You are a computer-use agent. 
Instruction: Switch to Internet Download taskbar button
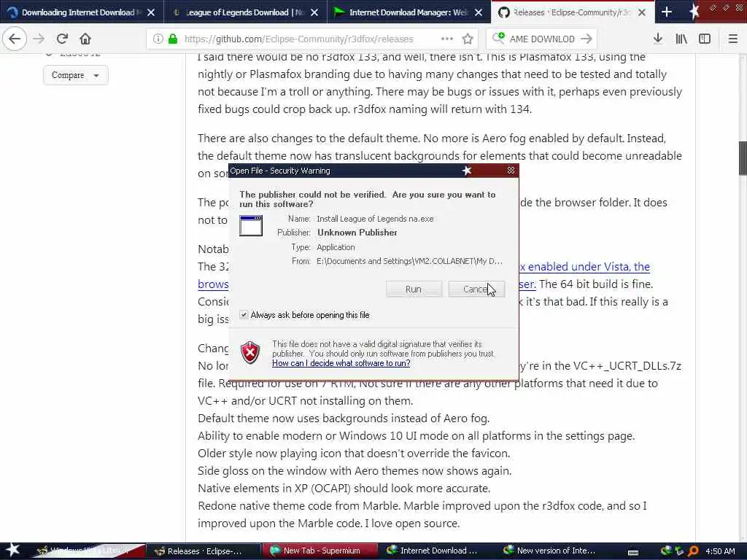436,551
